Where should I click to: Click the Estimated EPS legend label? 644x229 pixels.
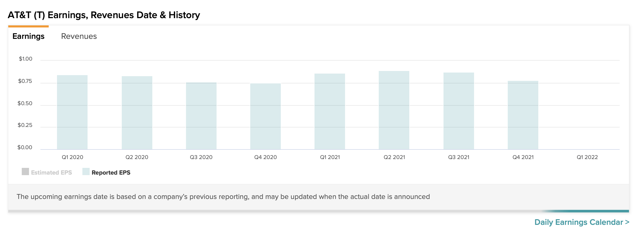[52, 173]
